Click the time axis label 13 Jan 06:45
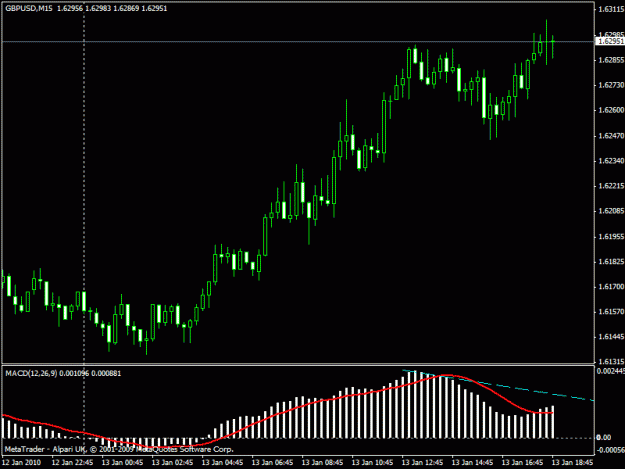The height and width of the screenshot is (469, 625). pos(272,463)
